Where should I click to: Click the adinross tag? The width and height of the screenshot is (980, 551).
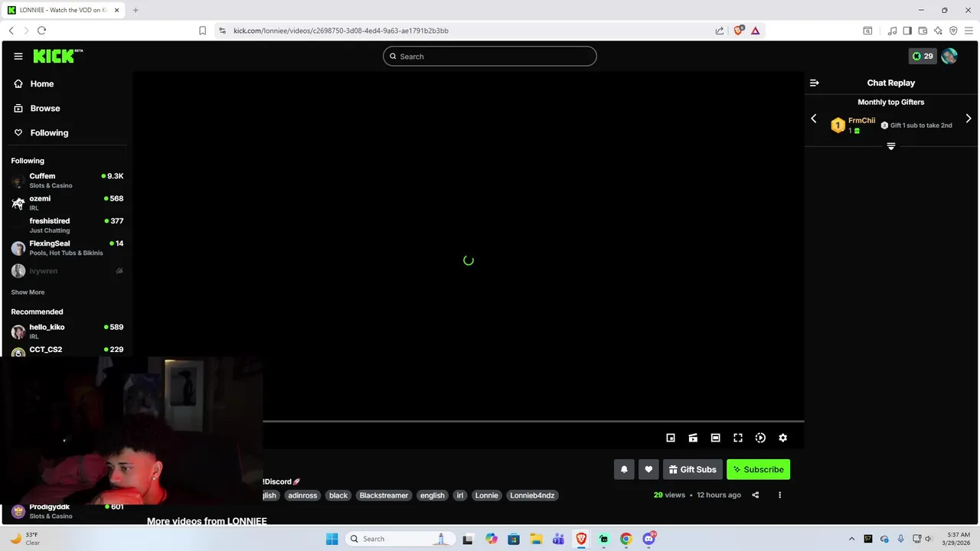tap(302, 495)
